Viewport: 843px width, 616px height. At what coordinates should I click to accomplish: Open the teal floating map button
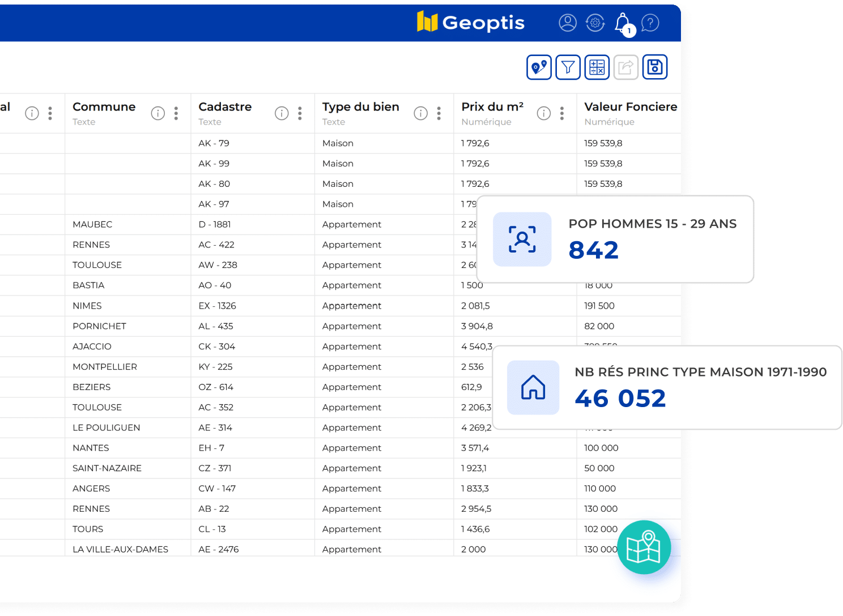(x=644, y=547)
